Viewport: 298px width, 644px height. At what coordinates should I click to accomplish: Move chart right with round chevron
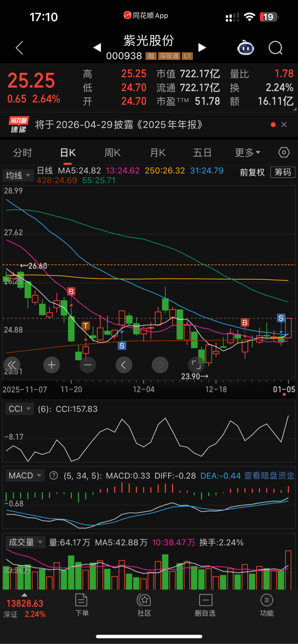click(160, 365)
